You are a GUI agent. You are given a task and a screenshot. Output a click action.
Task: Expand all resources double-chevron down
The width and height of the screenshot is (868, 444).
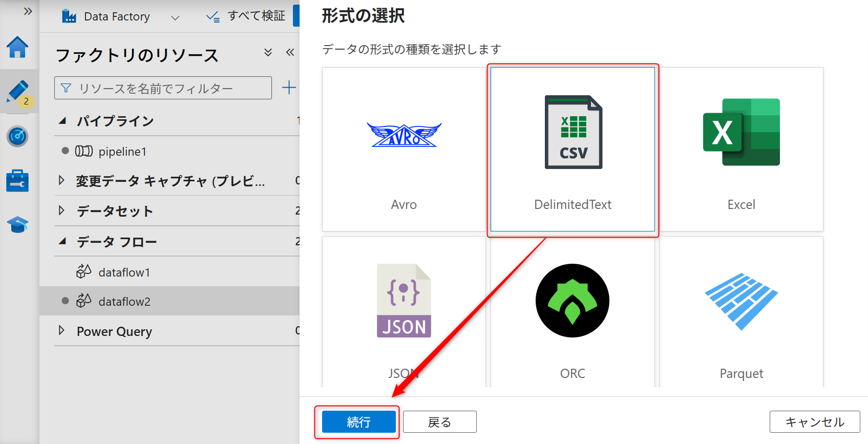point(268,52)
